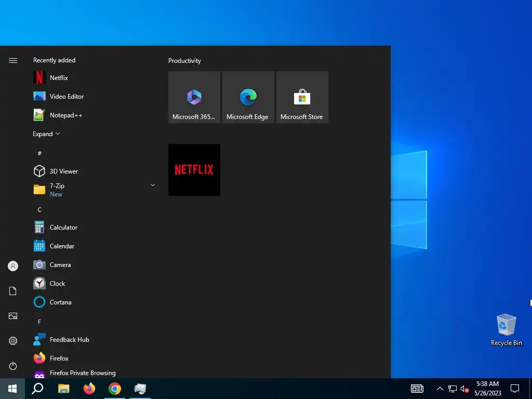Open File Explorer from taskbar
The image size is (532, 399).
63,389
